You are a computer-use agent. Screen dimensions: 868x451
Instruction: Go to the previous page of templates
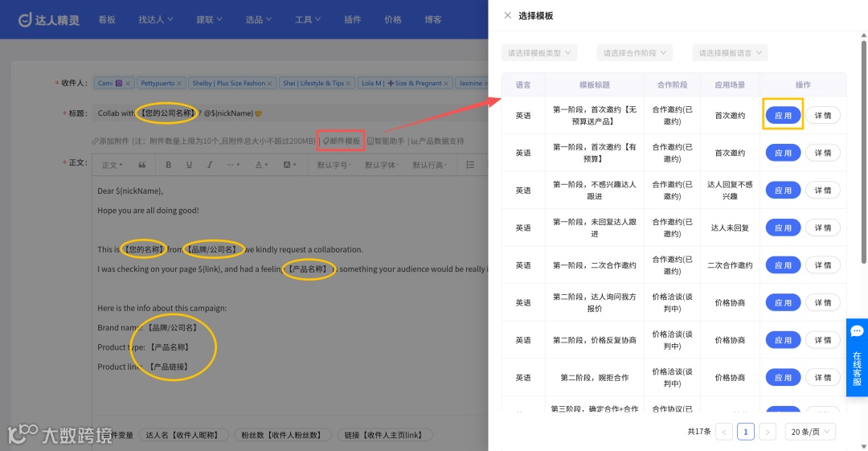pyautogui.click(x=724, y=432)
